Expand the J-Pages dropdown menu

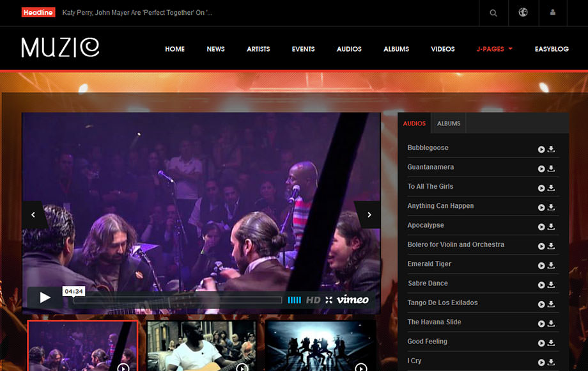click(495, 49)
